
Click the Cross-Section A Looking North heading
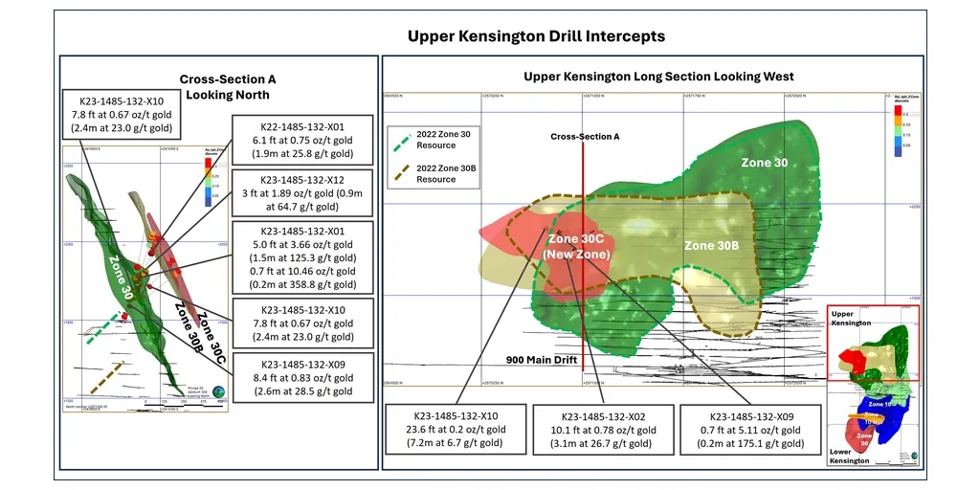pyautogui.click(x=228, y=87)
